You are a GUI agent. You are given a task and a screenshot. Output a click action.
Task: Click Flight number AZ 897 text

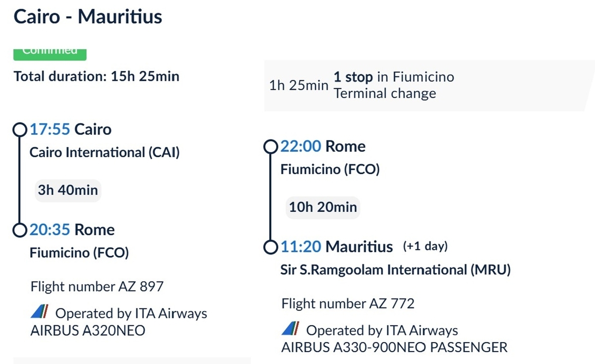coord(97,287)
